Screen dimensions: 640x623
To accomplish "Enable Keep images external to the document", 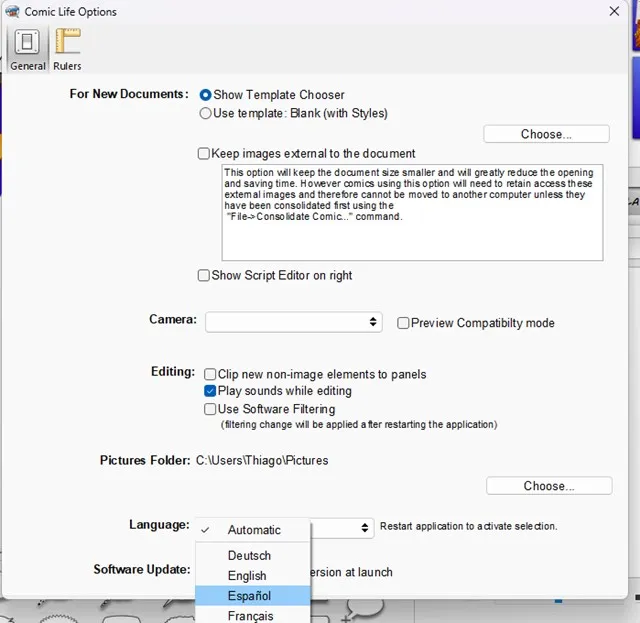I will [204, 154].
